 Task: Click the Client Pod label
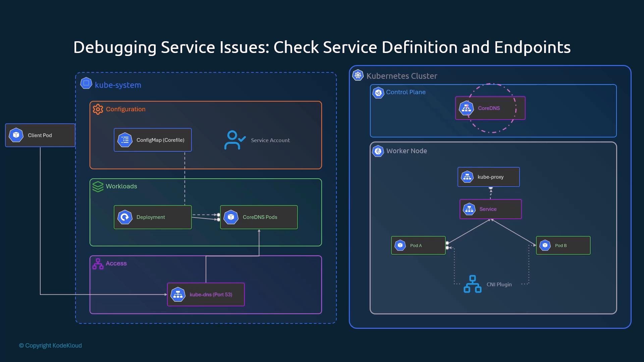pyautogui.click(x=40, y=135)
